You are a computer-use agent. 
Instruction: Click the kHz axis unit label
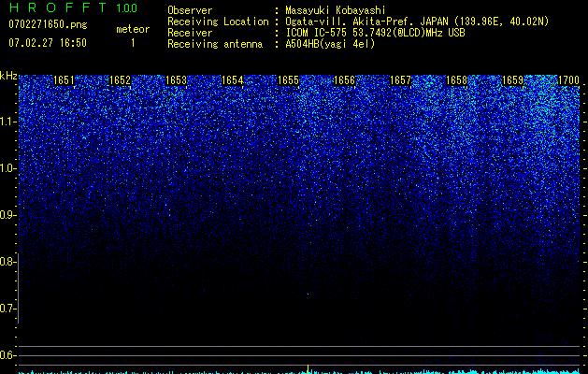coord(8,76)
